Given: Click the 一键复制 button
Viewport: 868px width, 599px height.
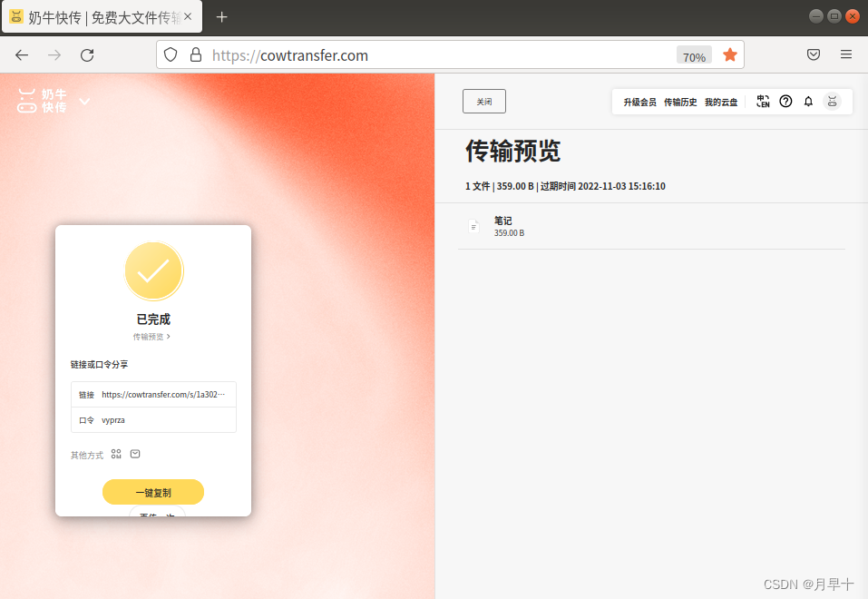Looking at the screenshot, I should [153, 492].
